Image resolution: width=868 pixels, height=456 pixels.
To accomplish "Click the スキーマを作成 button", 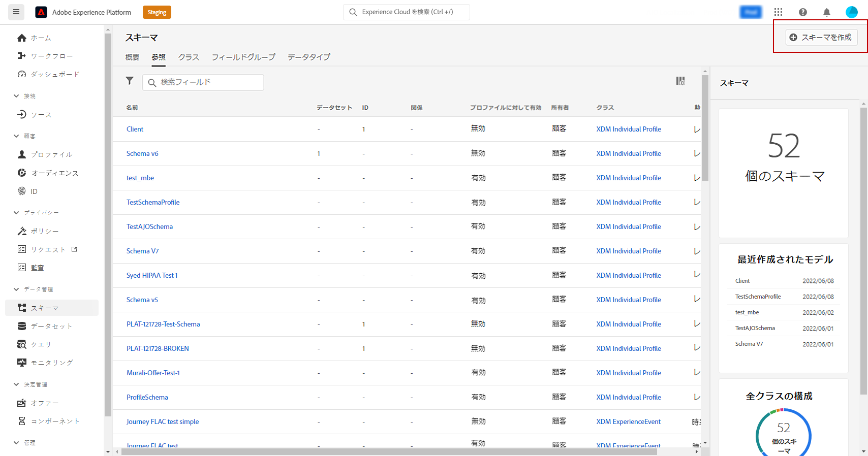I will (822, 38).
